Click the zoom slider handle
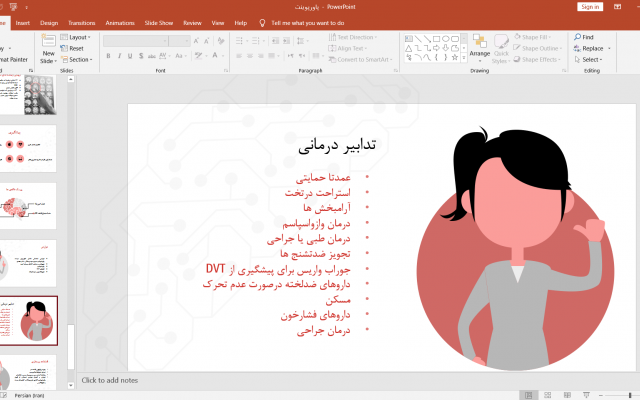 (x=630, y=395)
